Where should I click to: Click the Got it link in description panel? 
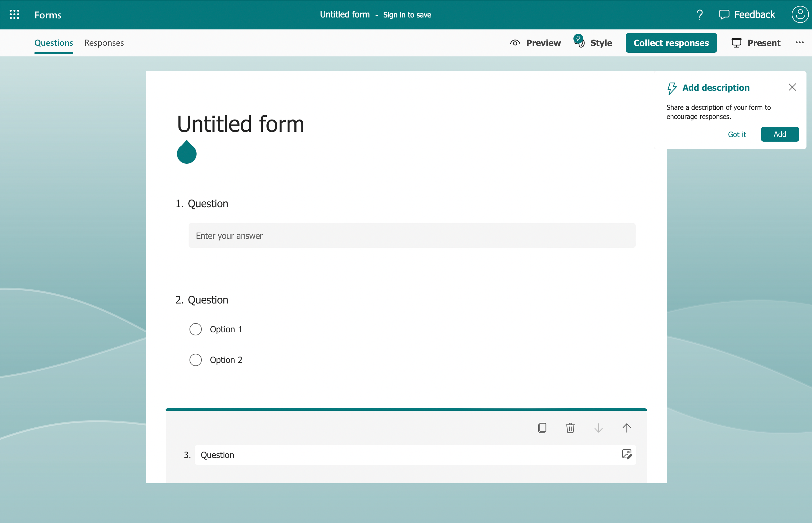click(738, 134)
